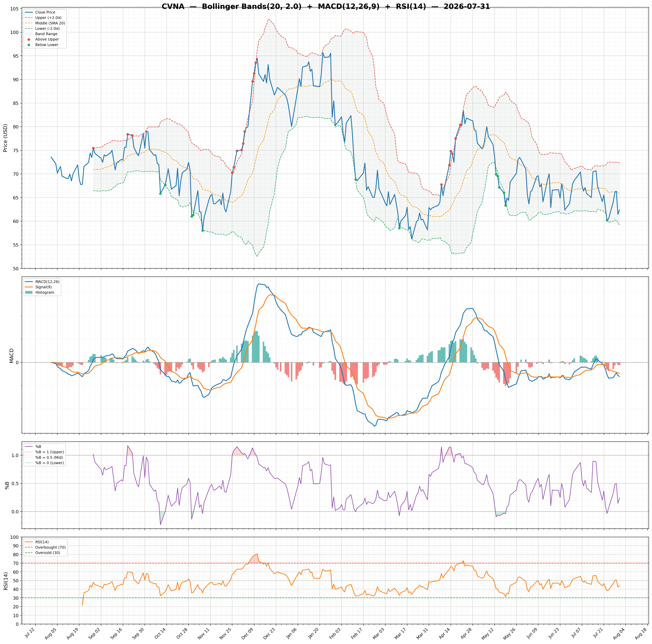Select the "0.5" tick on the %B axis

tap(15, 483)
